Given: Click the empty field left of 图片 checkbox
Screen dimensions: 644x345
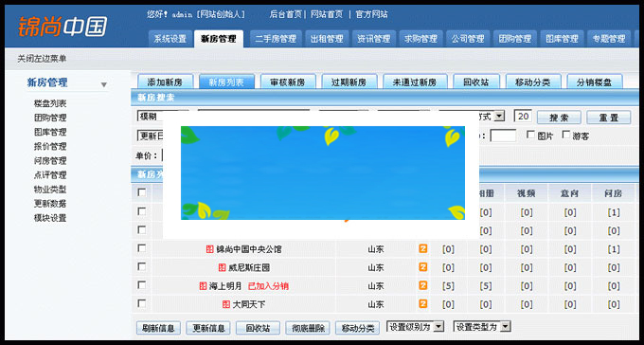Looking at the screenshot, I should (x=503, y=136).
